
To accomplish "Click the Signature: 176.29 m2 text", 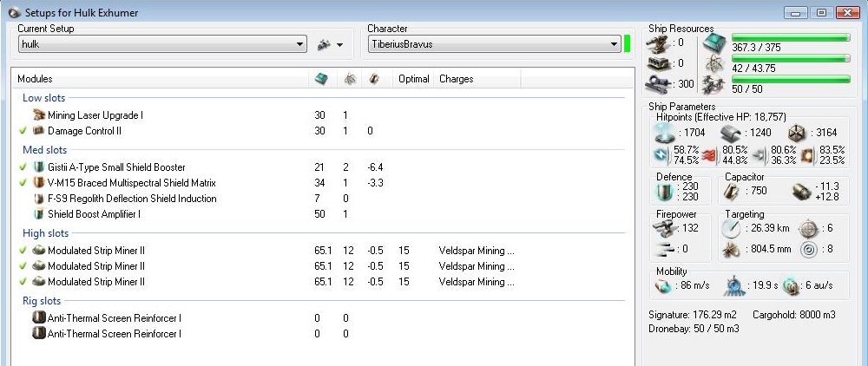I will [692, 315].
